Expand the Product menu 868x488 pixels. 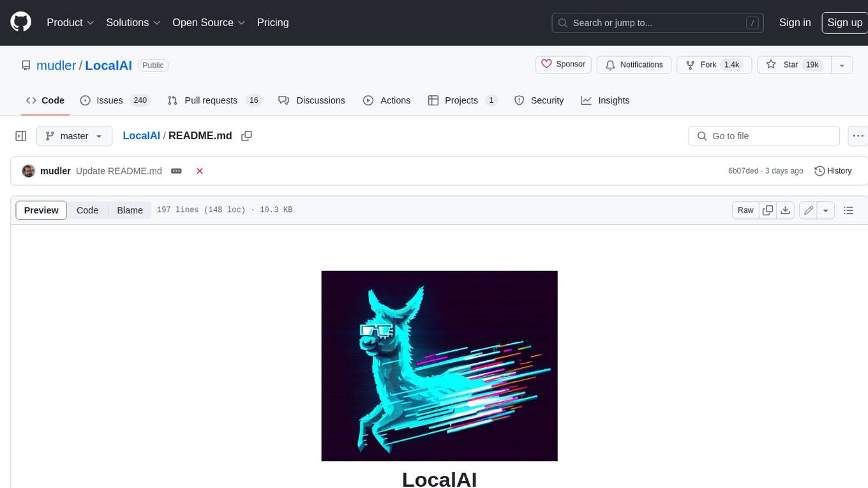coord(70,22)
